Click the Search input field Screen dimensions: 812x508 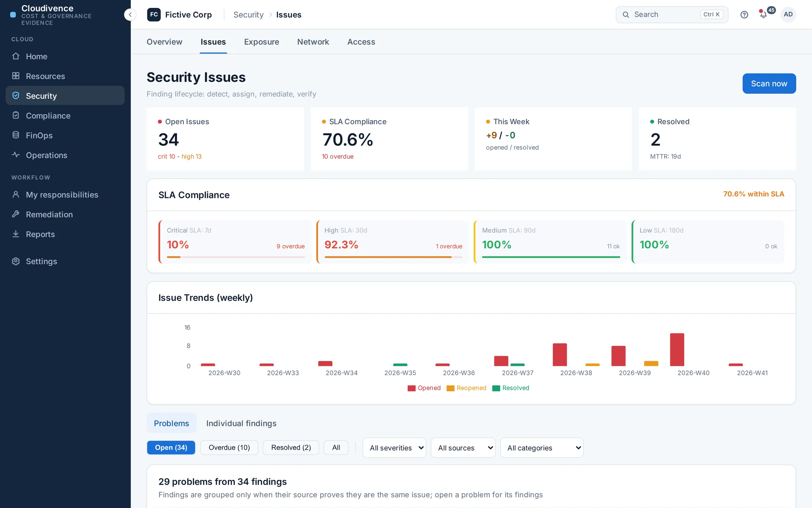point(672,15)
